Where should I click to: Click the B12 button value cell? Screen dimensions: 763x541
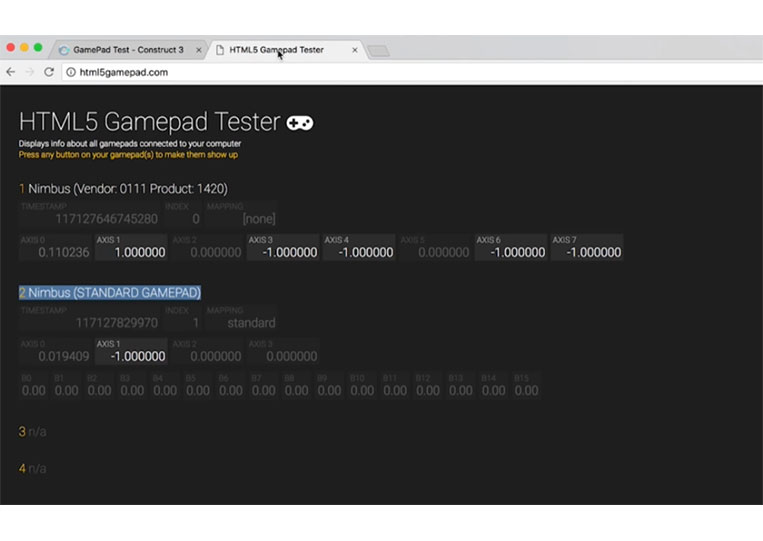point(427,386)
